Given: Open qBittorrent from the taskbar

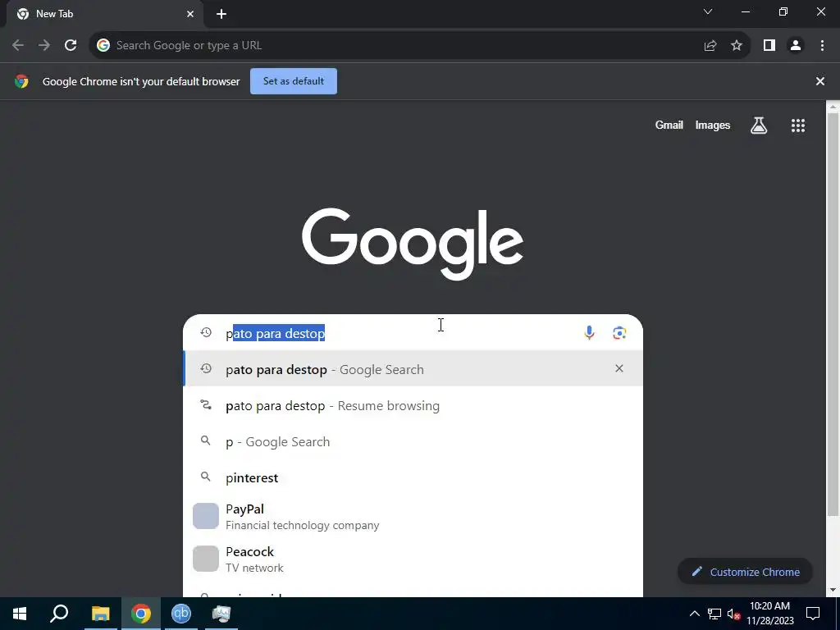Looking at the screenshot, I should (181, 614).
